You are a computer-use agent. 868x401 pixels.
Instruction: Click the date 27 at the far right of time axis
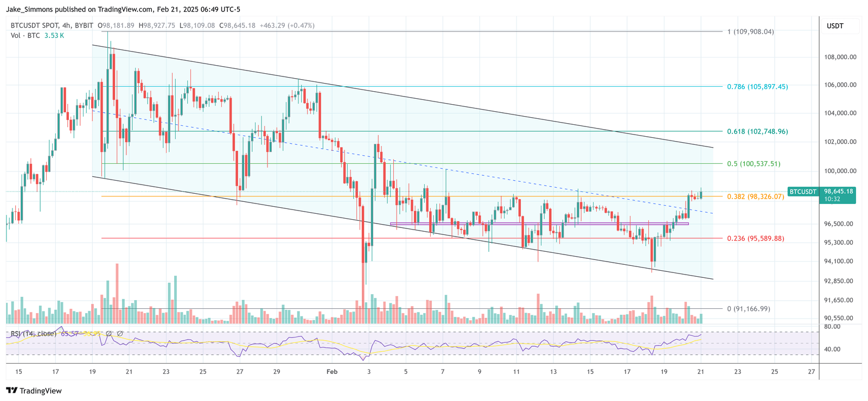pos(811,372)
